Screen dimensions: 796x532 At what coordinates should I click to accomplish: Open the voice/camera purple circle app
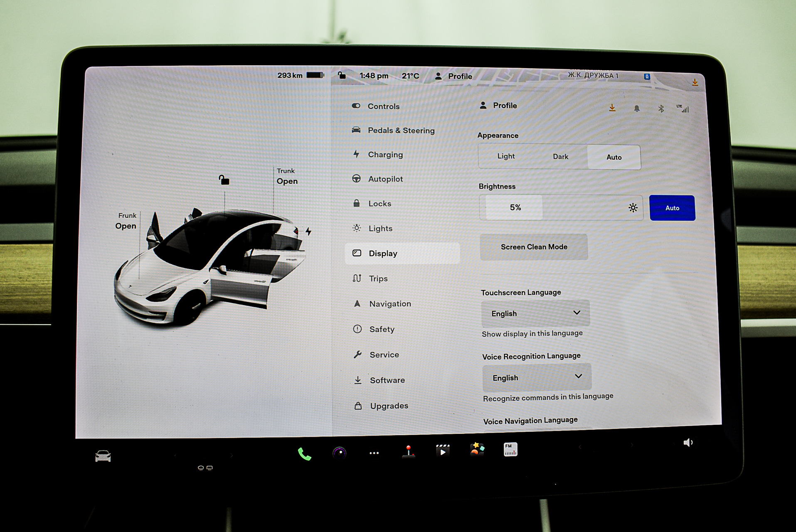pos(339,453)
